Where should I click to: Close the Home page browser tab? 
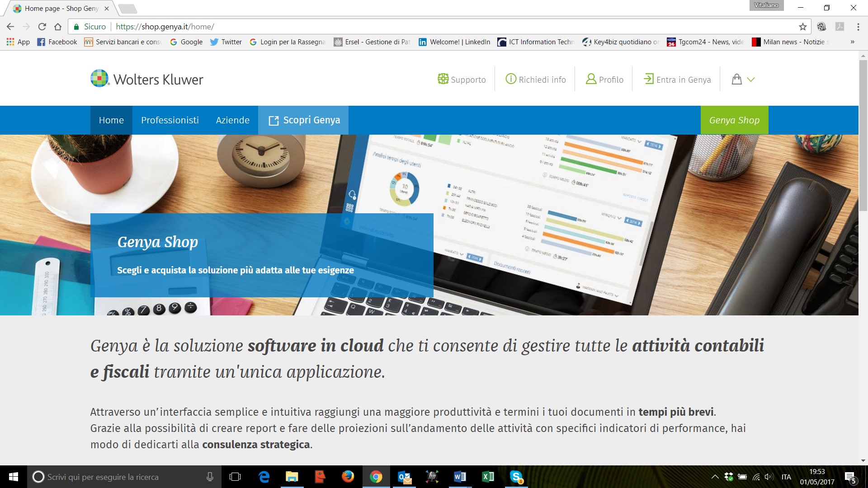click(107, 9)
